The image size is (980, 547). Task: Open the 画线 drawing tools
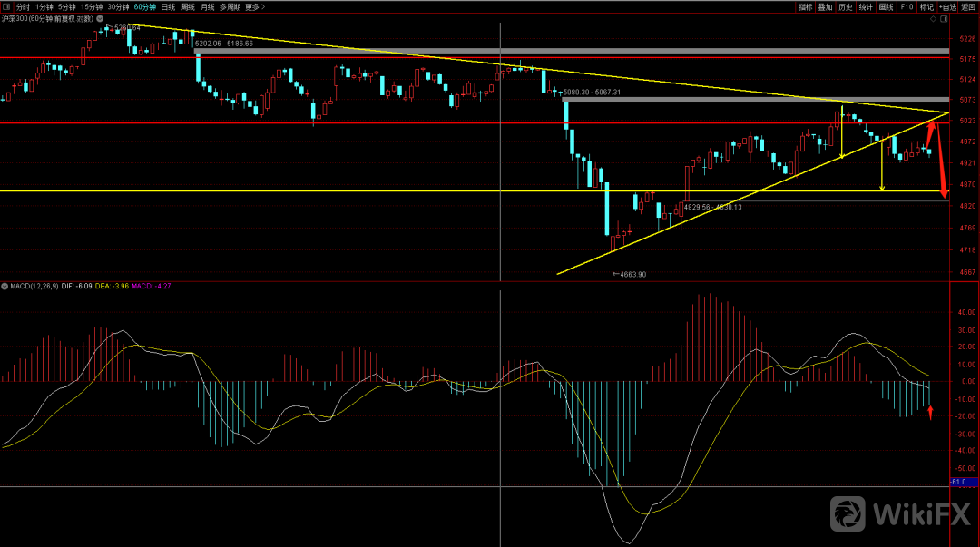click(x=887, y=6)
